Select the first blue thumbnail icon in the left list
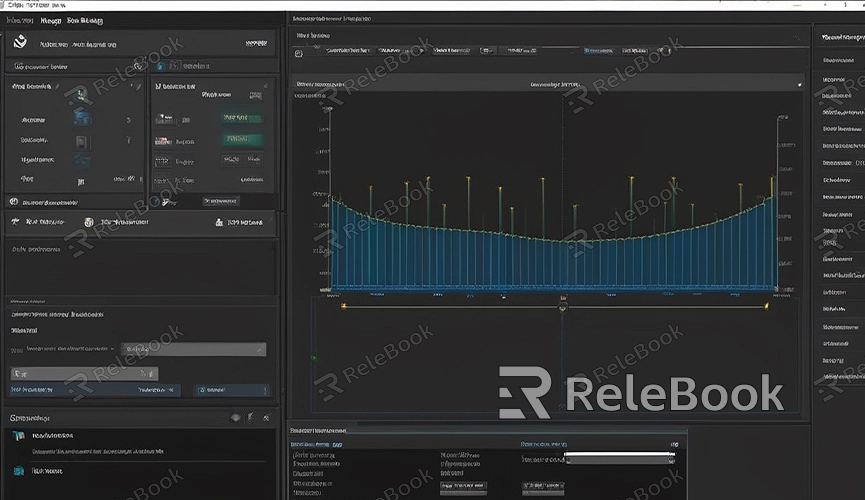The height and width of the screenshot is (500, 865). point(82,119)
